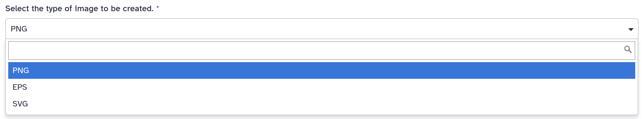Choose the last list entry, SVG
Image resolution: width=644 pixels, height=119 pixels.
pos(322,104)
